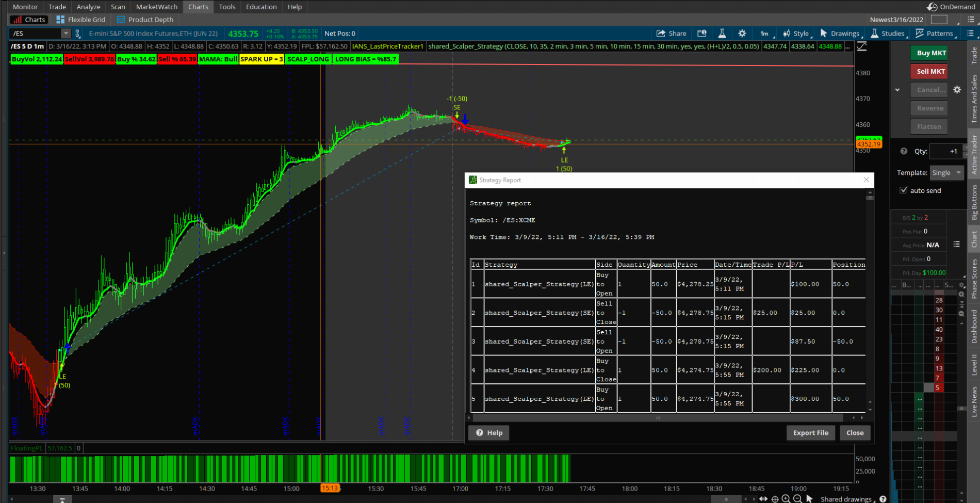Open the Tools tab
This screenshot has width=980, height=503.
tap(227, 7)
